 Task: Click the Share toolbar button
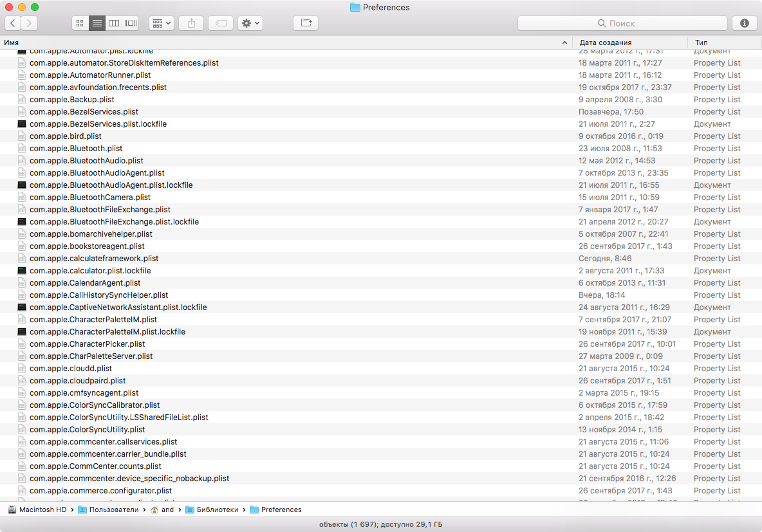click(191, 23)
